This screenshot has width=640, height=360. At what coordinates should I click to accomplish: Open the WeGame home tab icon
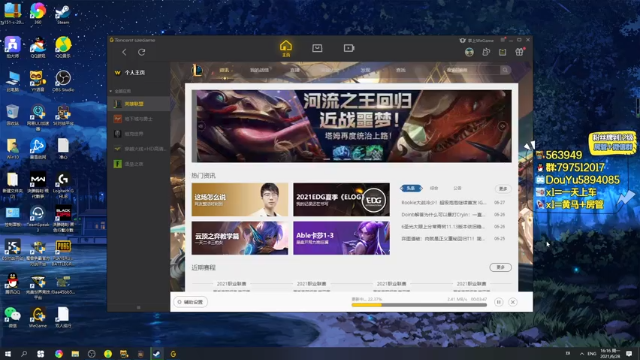(x=286, y=48)
